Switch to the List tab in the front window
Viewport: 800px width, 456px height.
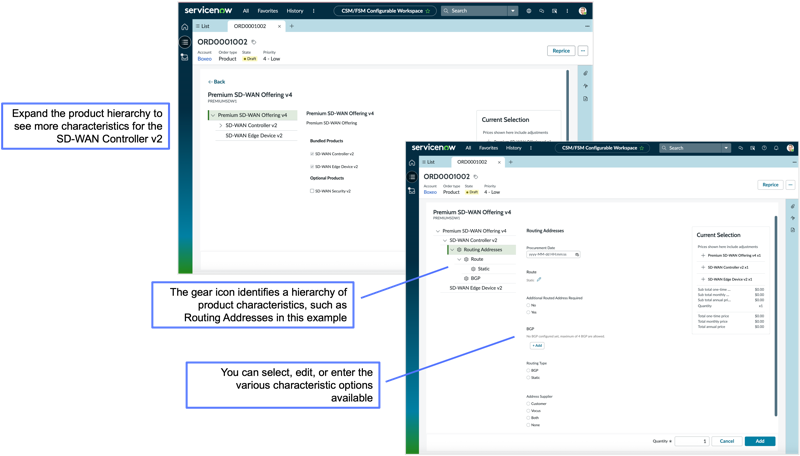click(x=429, y=162)
